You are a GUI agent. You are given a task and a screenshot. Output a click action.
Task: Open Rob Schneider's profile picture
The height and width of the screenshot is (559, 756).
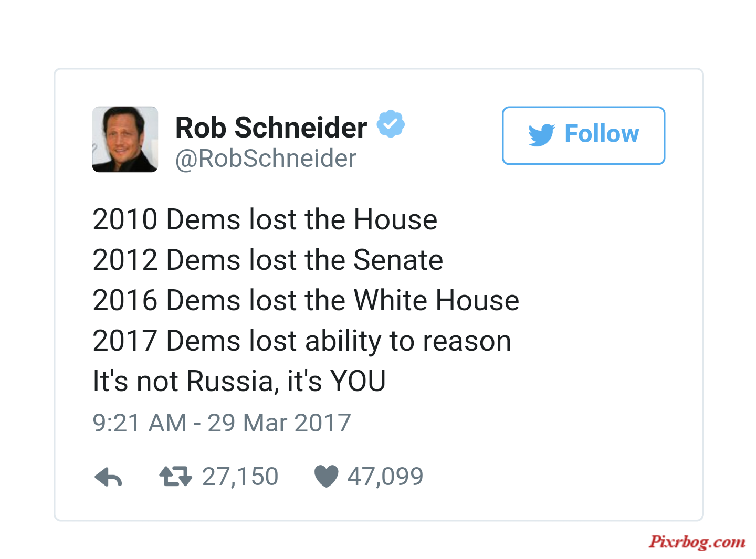[x=125, y=139]
